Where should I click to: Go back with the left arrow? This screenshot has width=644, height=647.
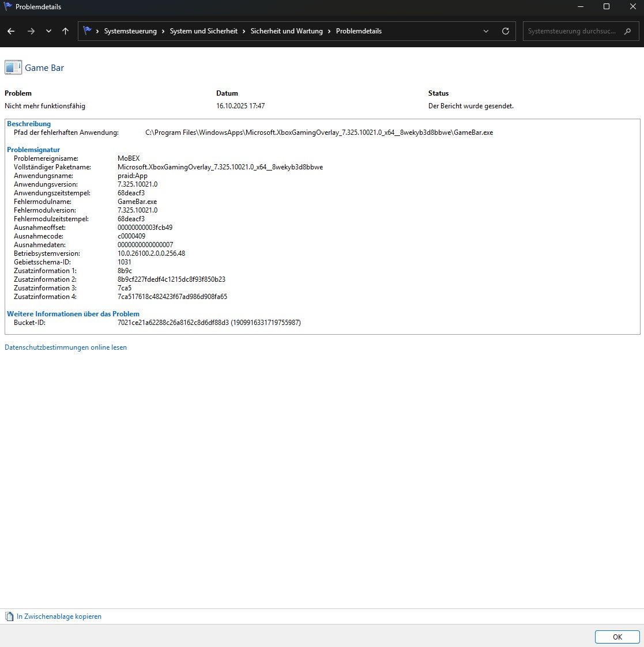pyautogui.click(x=11, y=31)
